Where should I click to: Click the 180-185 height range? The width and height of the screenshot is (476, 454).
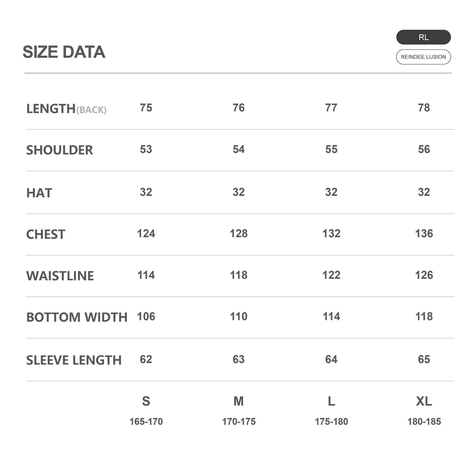[x=424, y=422]
